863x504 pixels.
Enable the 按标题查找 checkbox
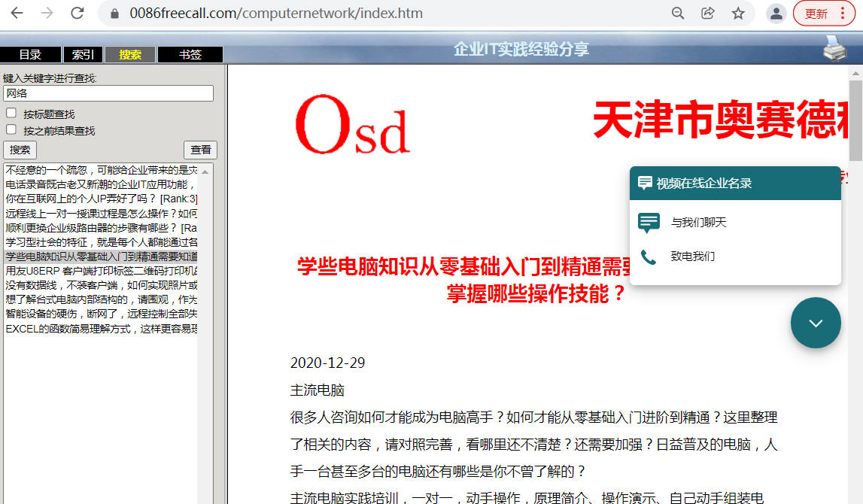(x=11, y=113)
